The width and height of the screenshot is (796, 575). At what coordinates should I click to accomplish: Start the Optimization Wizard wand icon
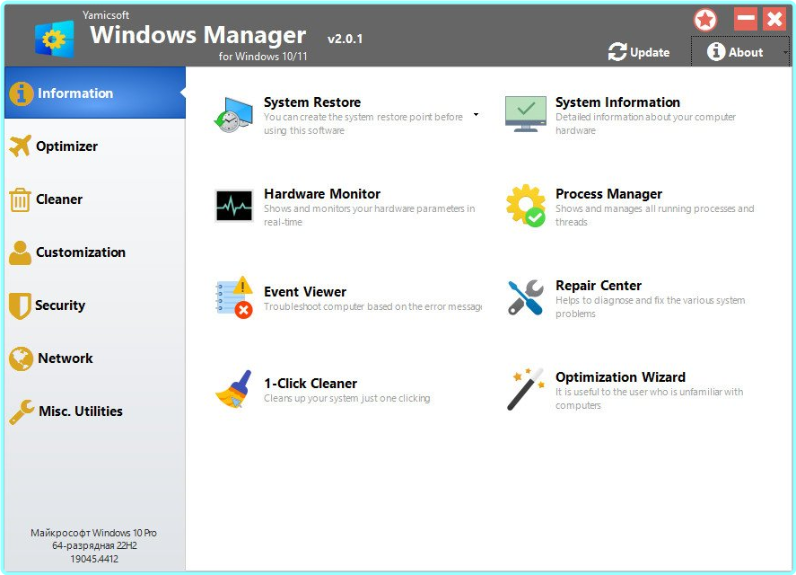pyautogui.click(x=525, y=390)
